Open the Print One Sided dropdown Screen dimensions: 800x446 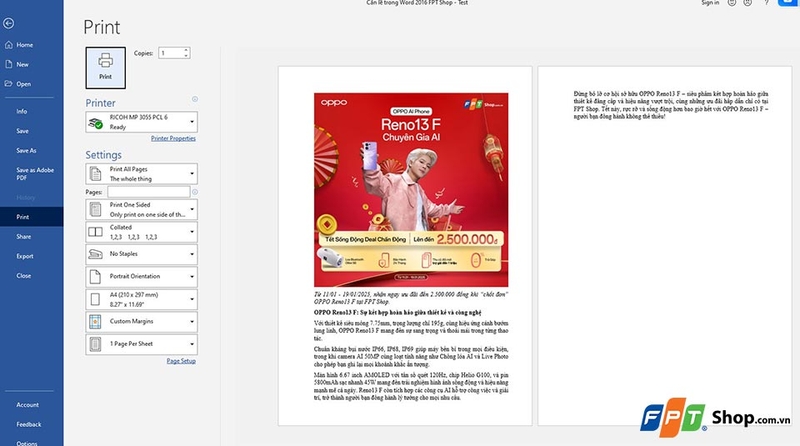tap(141, 209)
